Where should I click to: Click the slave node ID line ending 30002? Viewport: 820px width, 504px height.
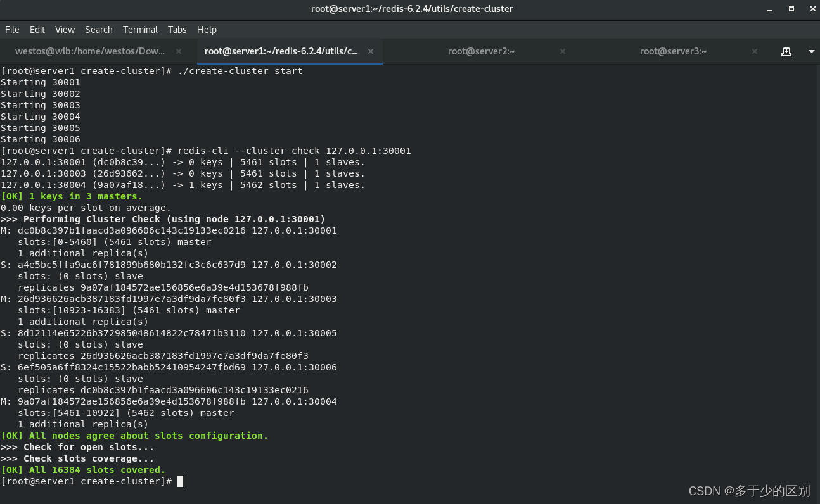pyautogui.click(x=169, y=265)
